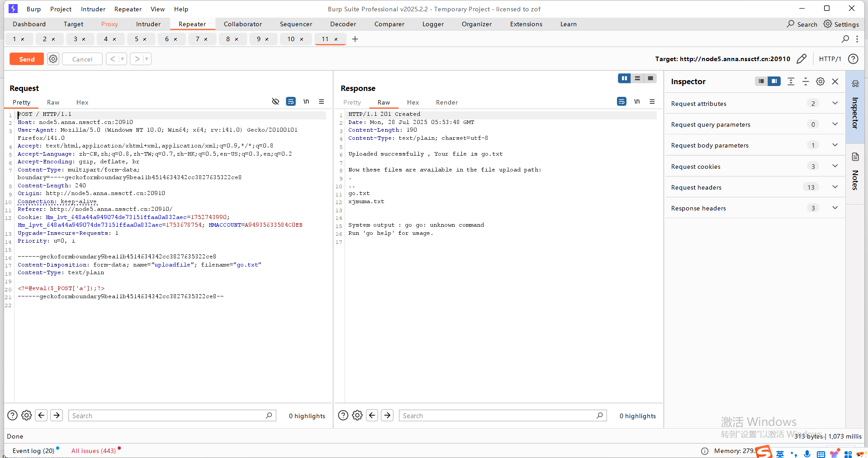Switch Response view to Render
The width and height of the screenshot is (868, 458).
pyautogui.click(x=447, y=102)
